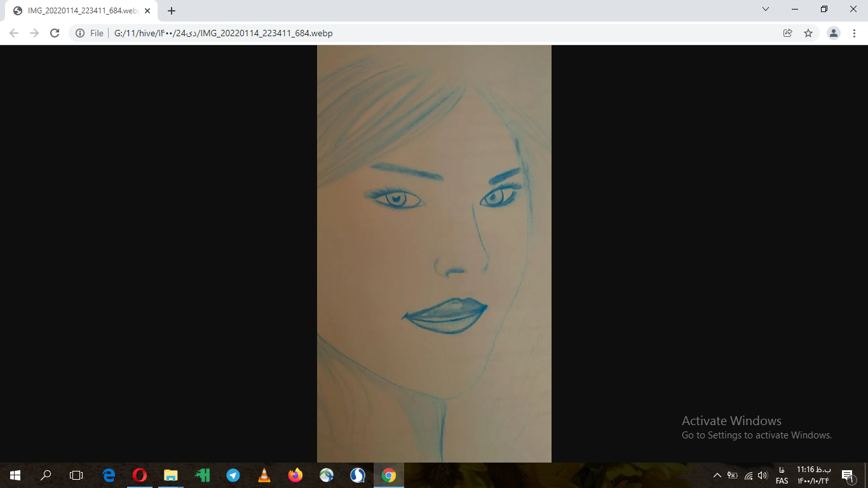Open Chrome's three-dot menu
This screenshot has width=868, height=488.
(854, 33)
